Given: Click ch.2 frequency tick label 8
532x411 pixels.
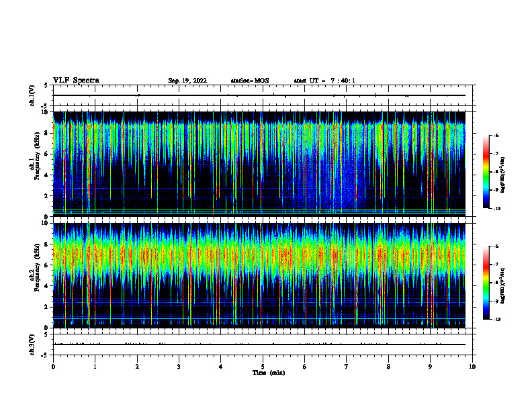Looking at the screenshot, I should point(46,244).
